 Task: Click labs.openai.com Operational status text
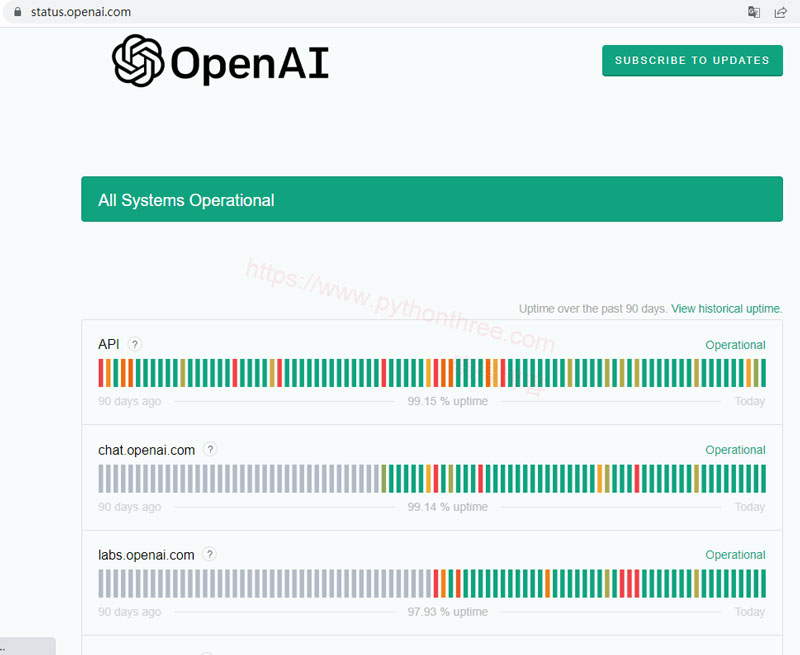coord(735,555)
